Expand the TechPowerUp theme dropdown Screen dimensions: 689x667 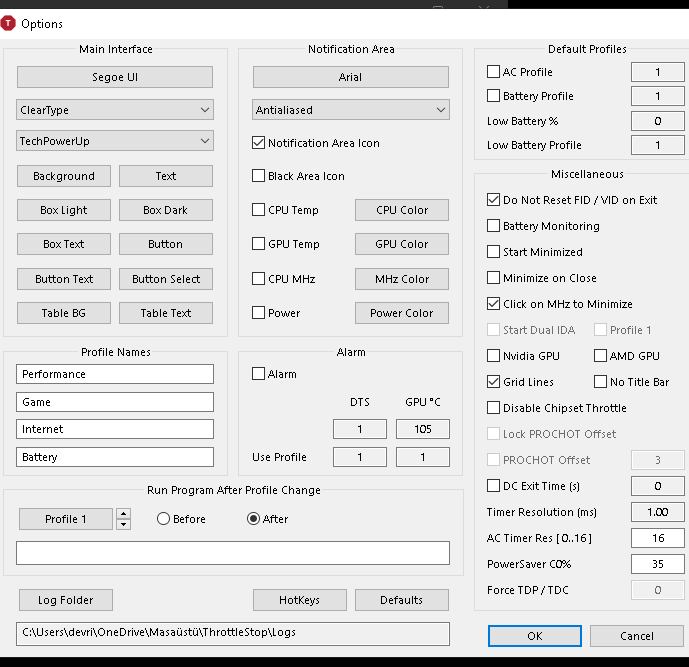(115, 141)
